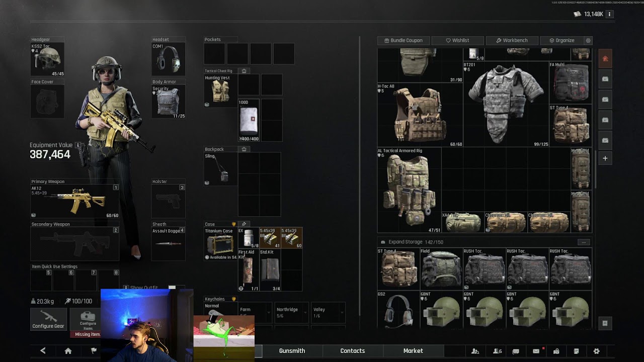644x362 pixels.
Task: Go back with the left arrow icon
Action: pos(43,351)
